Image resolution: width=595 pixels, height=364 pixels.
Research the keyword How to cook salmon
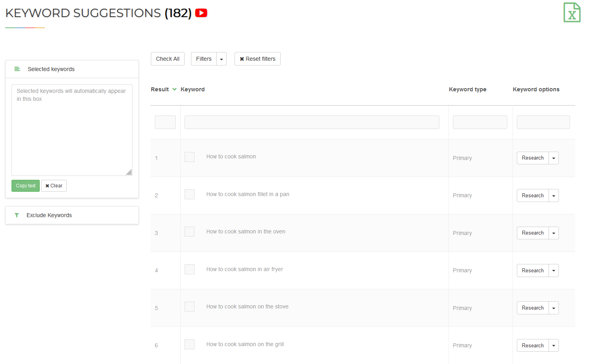tap(533, 158)
